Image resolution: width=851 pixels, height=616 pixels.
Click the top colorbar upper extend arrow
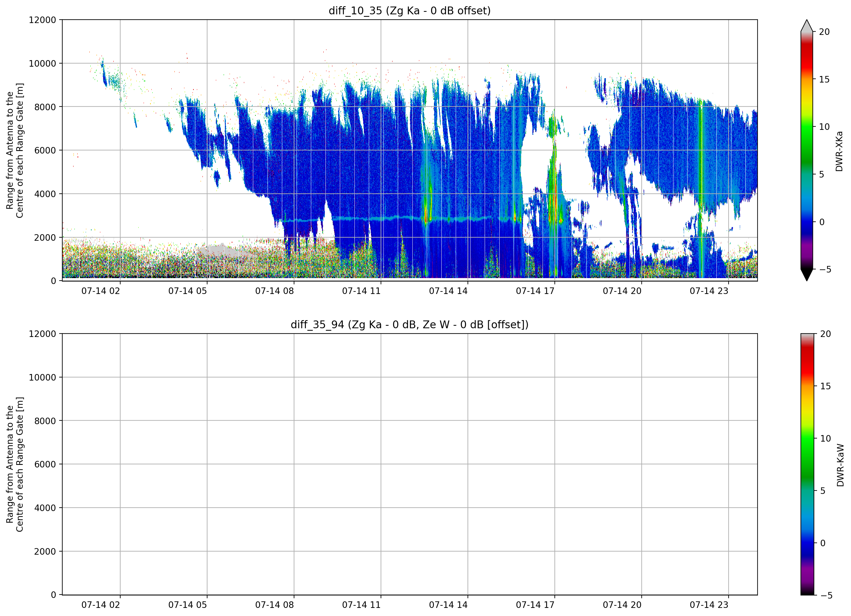point(807,26)
